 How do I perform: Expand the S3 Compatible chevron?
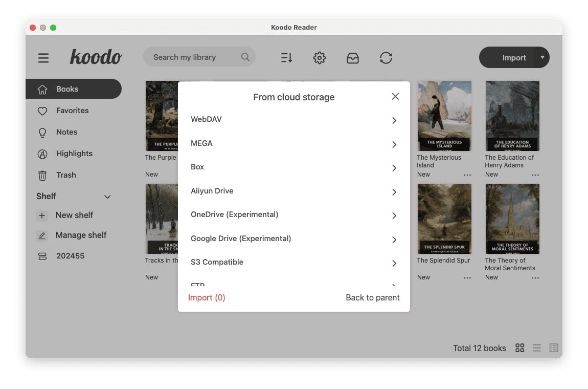click(x=394, y=263)
